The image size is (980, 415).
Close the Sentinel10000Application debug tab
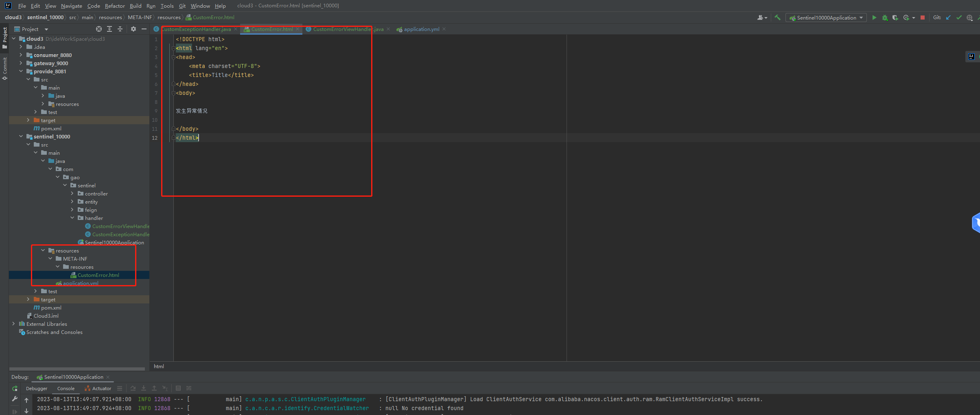[x=108, y=377]
